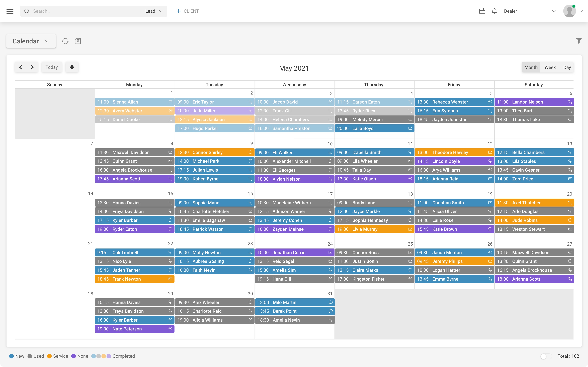Click the save/export icon next to Calendar label
588x367 pixels.
point(78,41)
